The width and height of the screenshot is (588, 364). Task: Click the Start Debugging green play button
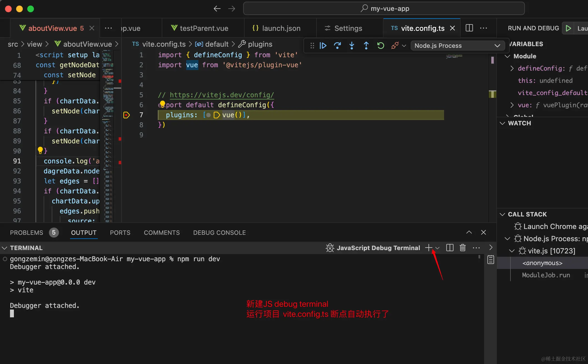[568, 28]
